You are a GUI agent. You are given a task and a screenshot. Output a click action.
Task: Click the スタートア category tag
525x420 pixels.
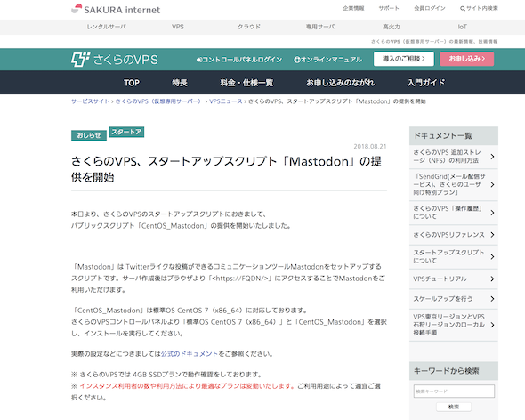click(126, 132)
